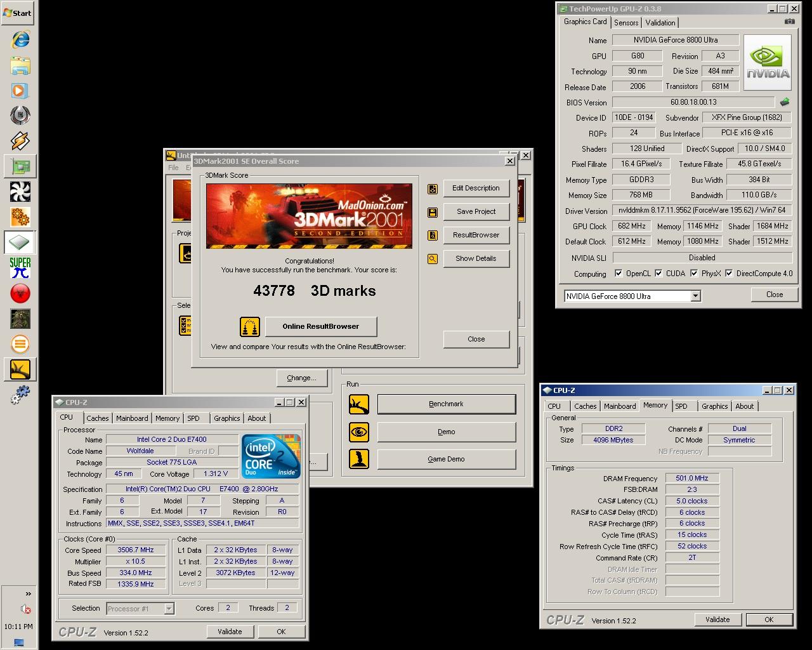Open the Winamp lightning bolt taskbar icon
The width and height of the screenshot is (812, 650).
point(20,141)
